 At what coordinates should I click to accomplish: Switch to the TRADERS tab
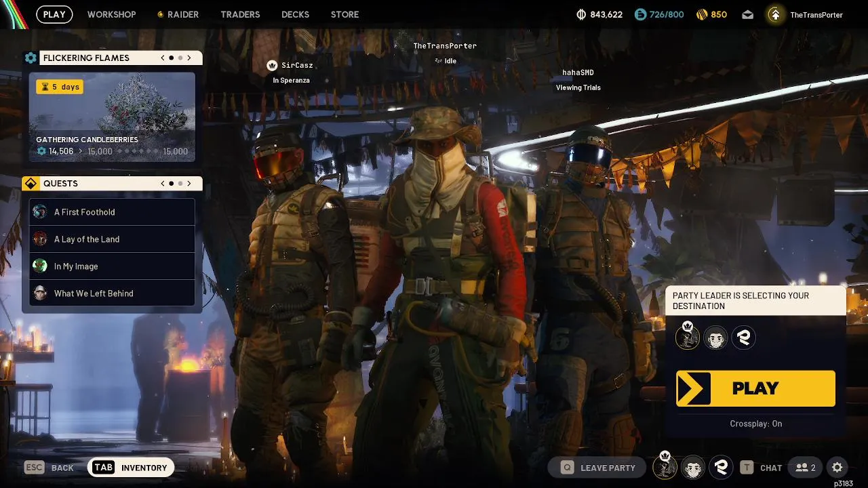[x=240, y=14]
